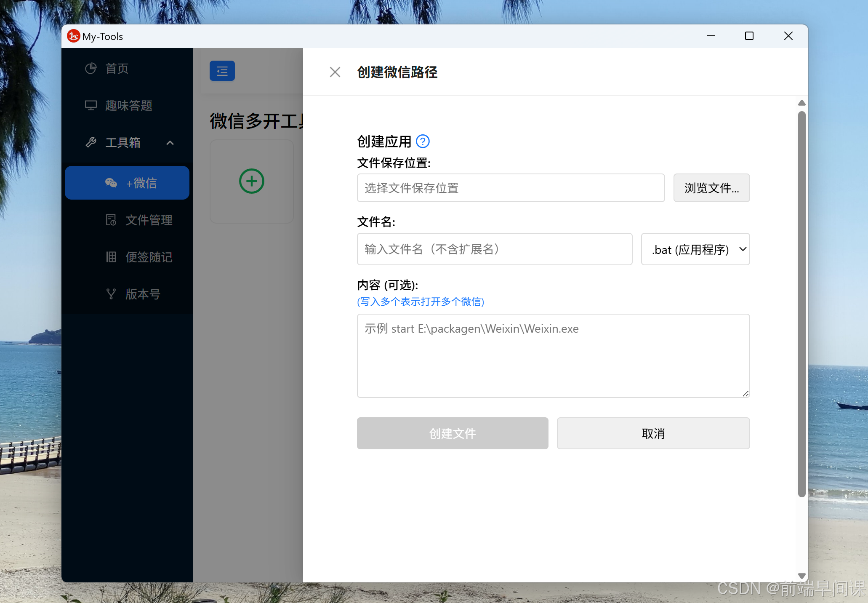The width and height of the screenshot is (868, 603).
Task: Click the 文件名 input field
Action: coord(495,249)
